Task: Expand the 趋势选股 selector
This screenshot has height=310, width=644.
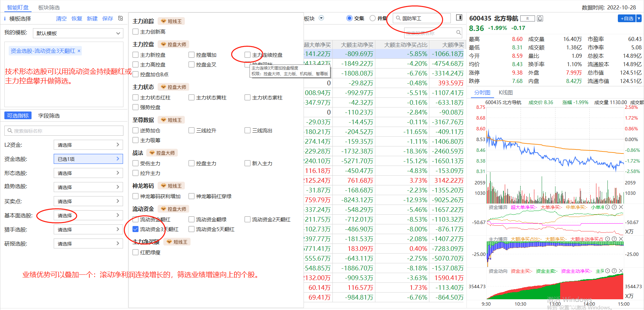Action: click(88, 187)
